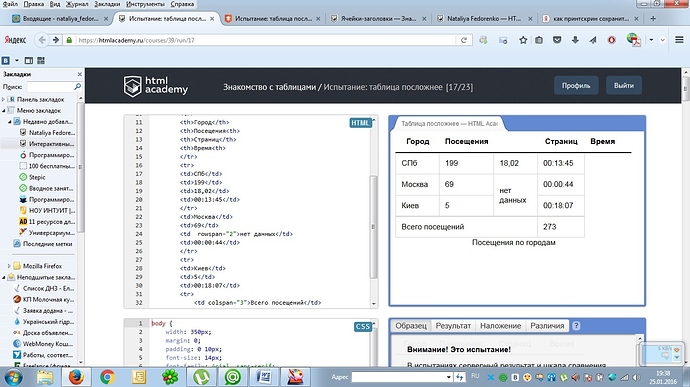Screen dimensions: 690x387
Task: Select the Образец tab
Action: point(411,326)
